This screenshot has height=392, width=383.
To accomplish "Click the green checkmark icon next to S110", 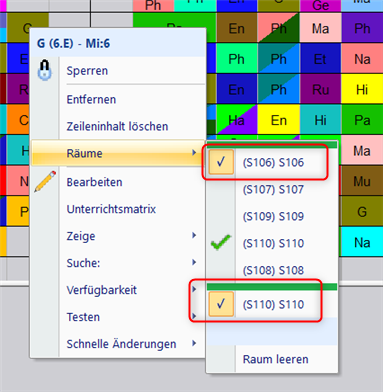I will tap(221, 243).
